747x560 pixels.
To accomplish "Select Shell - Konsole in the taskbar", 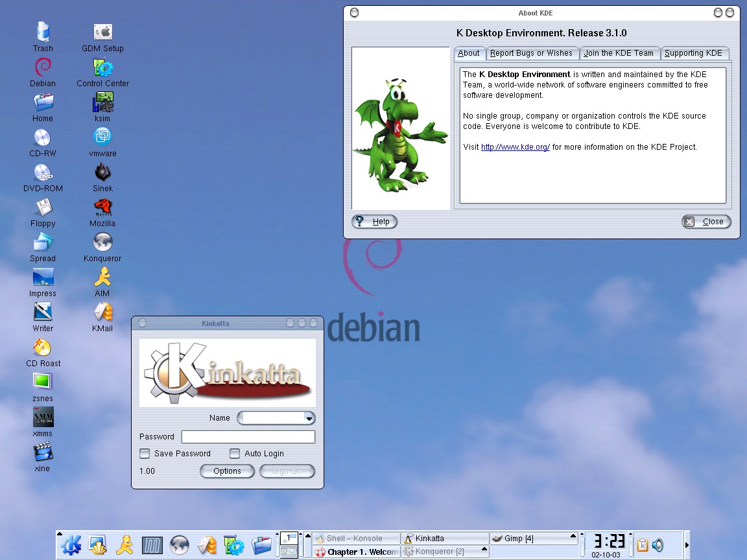I will [x=356, y=539].
